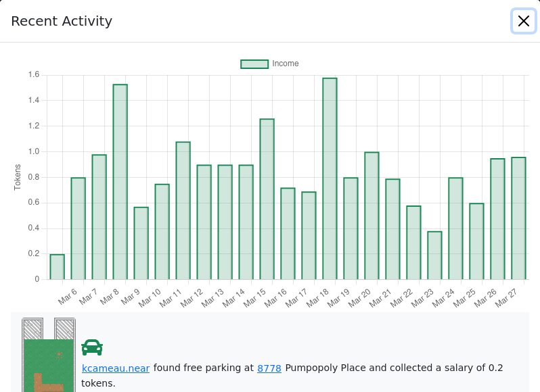Click the Mar 9 income bar

[141, 243]
